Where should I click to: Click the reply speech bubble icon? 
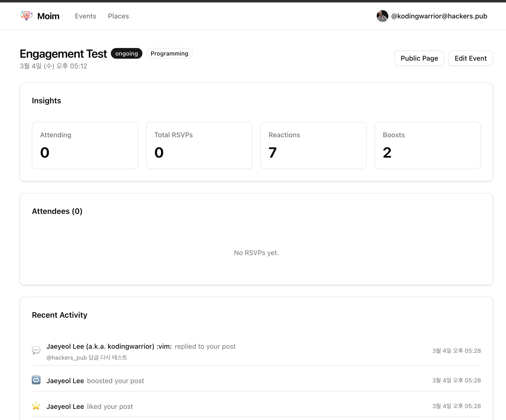click(x=36, y=350)
